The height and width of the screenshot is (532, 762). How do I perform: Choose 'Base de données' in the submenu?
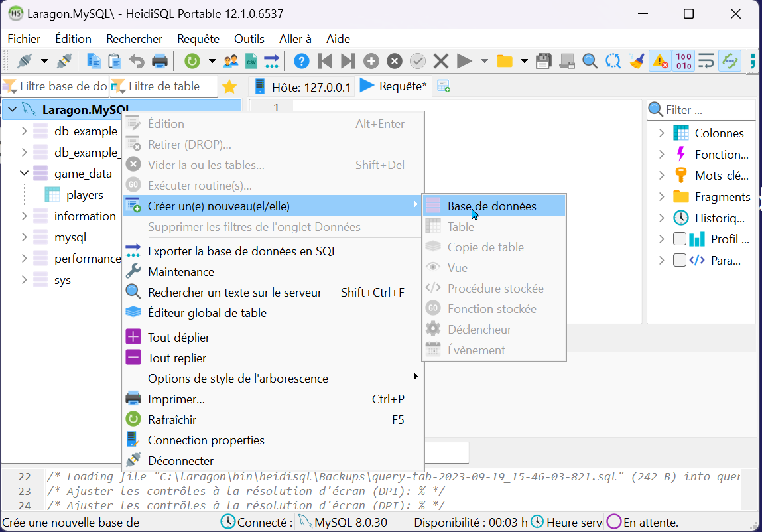pos(491,206)
